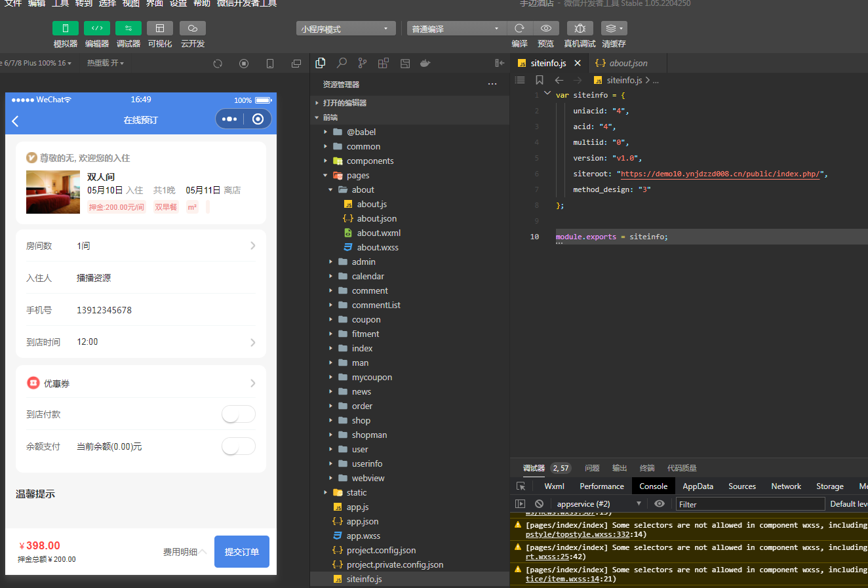Open the source control panel icon
Screen dimensions: 868x588
(x=363, y=63)
